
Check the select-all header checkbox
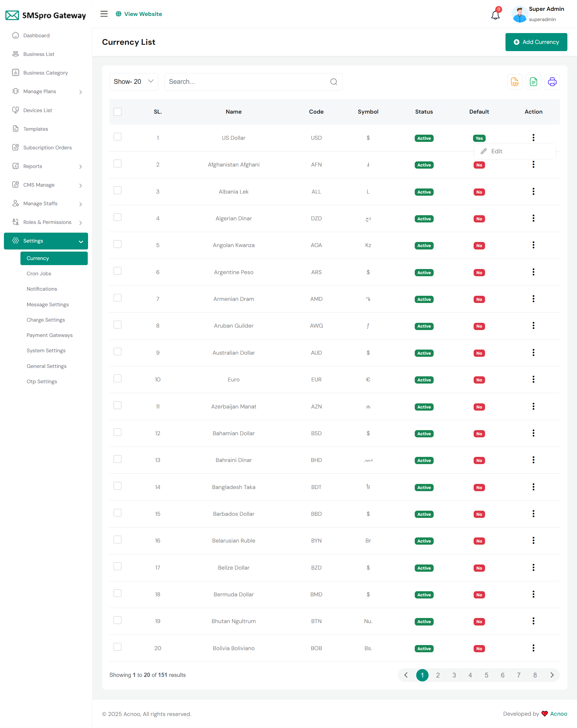[118, 112]
